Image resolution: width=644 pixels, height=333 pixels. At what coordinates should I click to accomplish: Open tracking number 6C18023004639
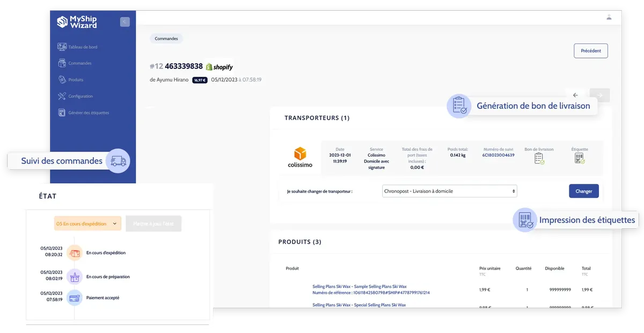pos(499,155)
